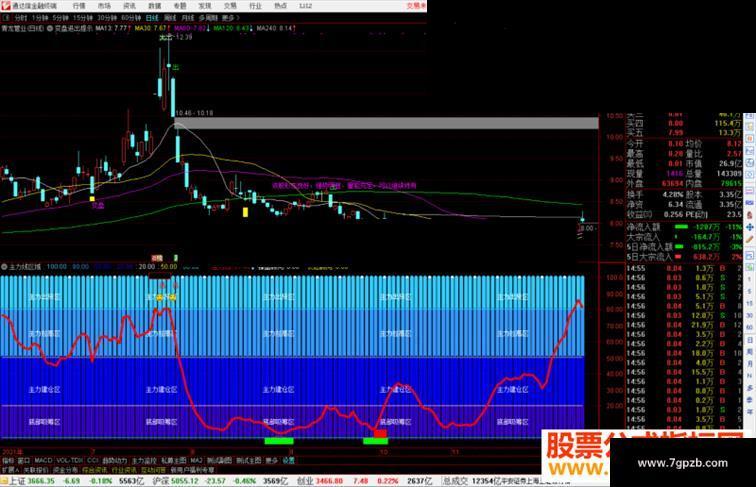
Task: Click the gray 10.46-10.18 gap band
Action: (386, 123)
